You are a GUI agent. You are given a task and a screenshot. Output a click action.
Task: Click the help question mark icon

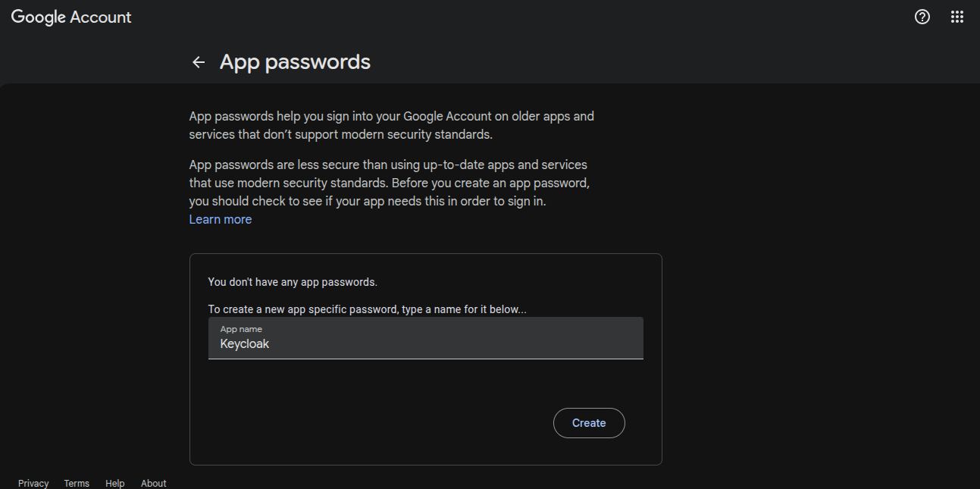(x=922, y=17)
